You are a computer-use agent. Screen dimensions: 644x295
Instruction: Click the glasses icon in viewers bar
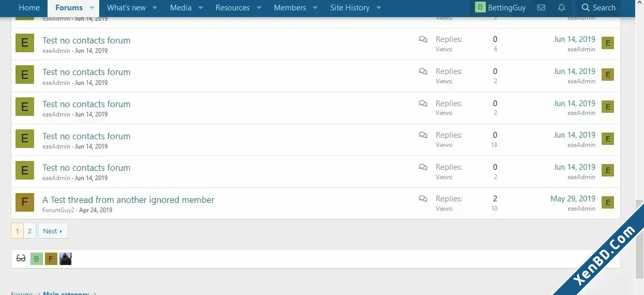(x=21, y=259)
